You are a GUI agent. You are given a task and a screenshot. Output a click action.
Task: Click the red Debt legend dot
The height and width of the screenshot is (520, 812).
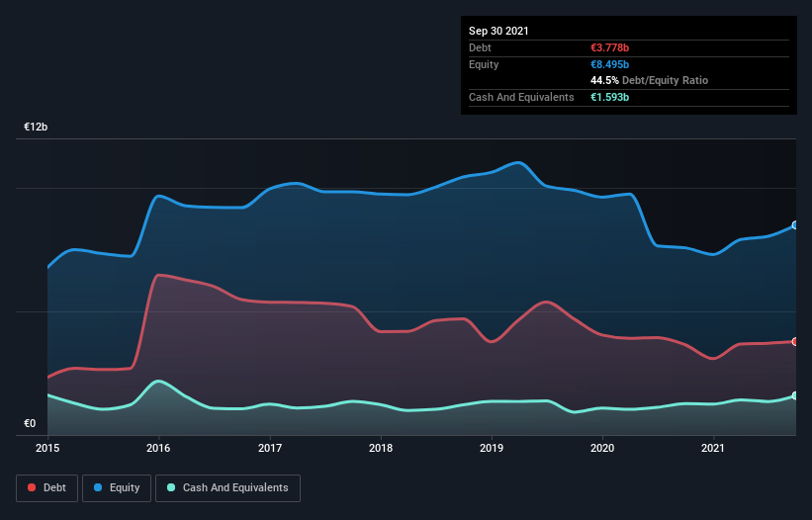[32, 487]
